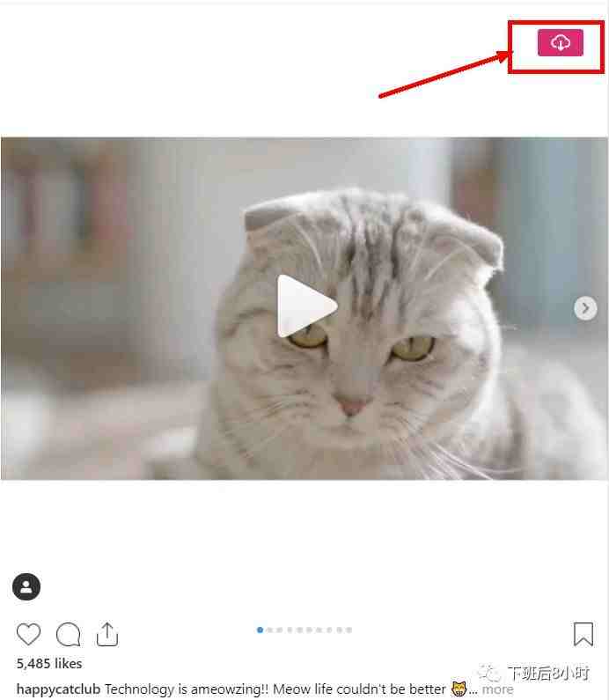Advance to next slide with right chevron

(x=585, y=308)
